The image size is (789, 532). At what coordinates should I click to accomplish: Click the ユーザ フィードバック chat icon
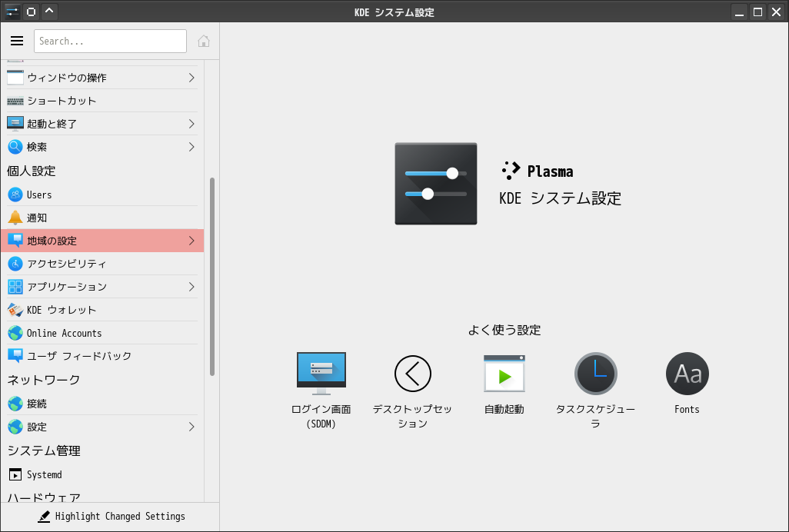15,355
